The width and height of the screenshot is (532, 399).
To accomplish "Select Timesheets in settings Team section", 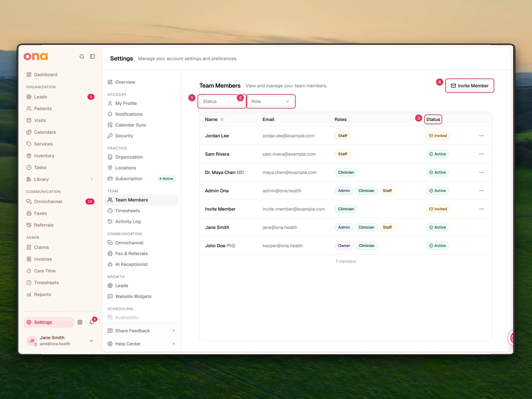I will pos(128,211).
